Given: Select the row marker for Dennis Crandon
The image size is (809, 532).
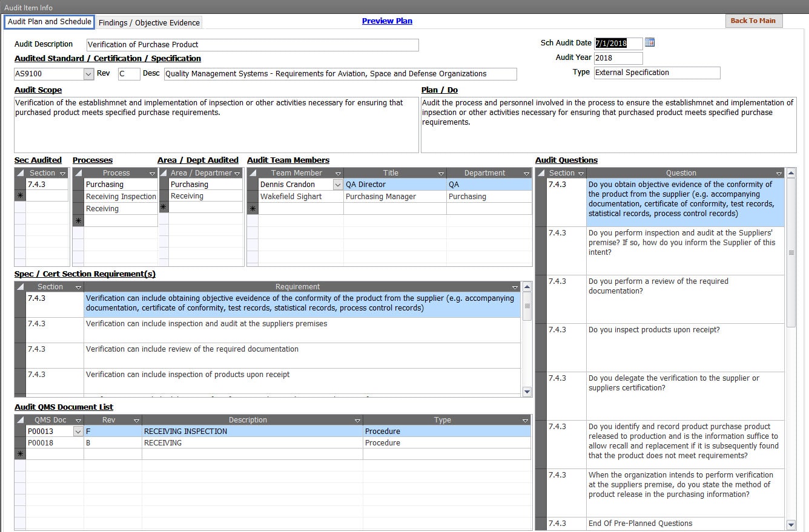Looking at the screenshot, I should [x=253, y=185].
